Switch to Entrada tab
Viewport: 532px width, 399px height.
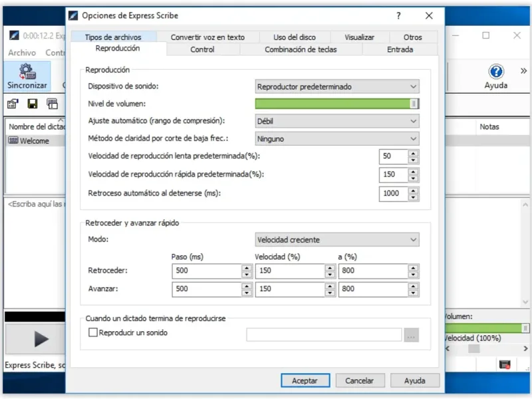coord(400,49)
